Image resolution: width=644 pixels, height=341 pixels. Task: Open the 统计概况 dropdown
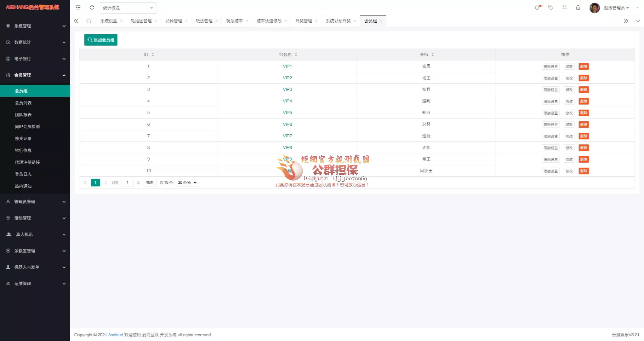point(128,8)
